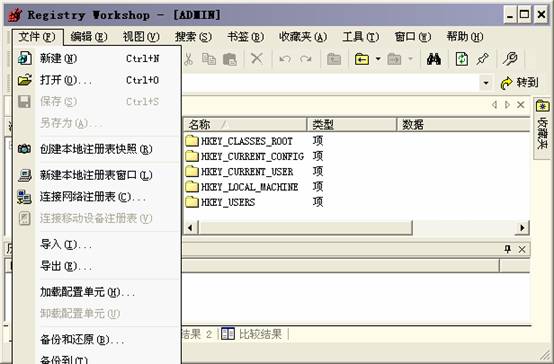Click the 收藏夹 favorites side panel icon
The width and height of the screenshot is (554, 364).
coord(542,106)
